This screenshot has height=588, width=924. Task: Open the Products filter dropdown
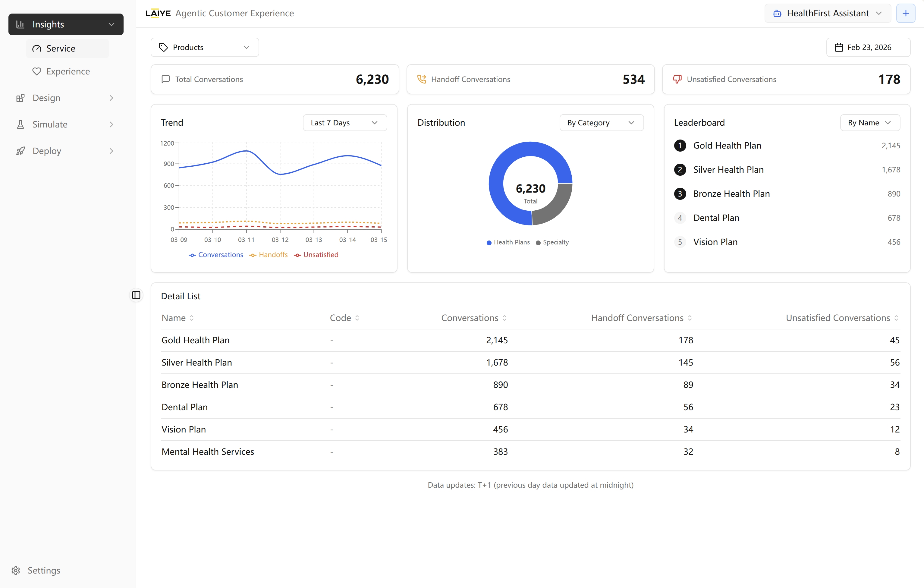(x=205, y=47)
